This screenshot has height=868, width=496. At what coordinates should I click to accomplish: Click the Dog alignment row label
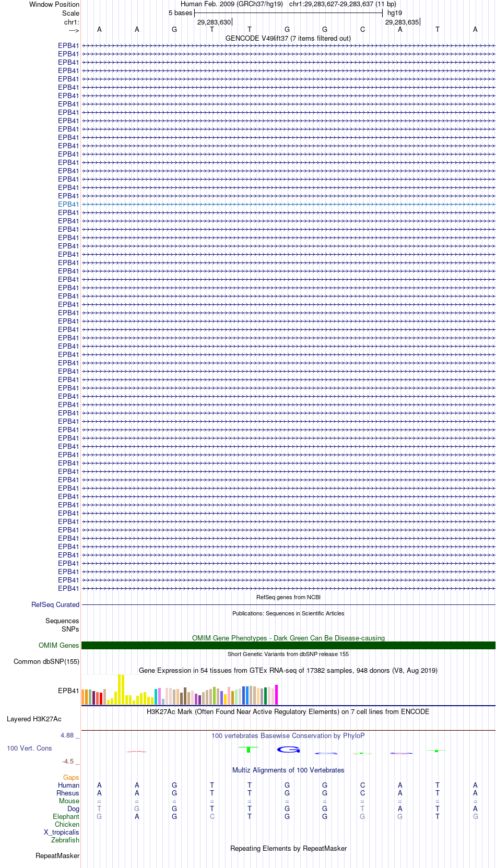point(73,809)
